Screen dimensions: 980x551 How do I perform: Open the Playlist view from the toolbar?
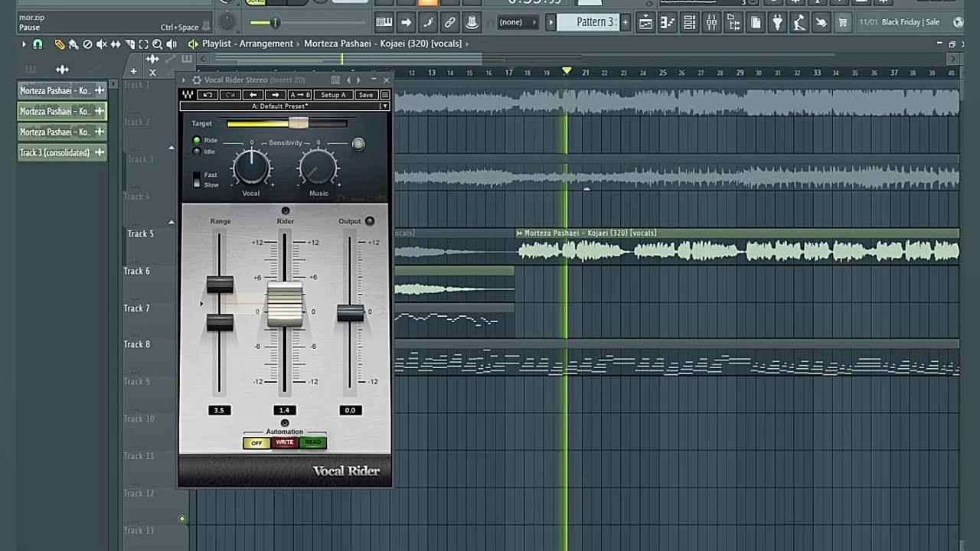coord(645,22)
